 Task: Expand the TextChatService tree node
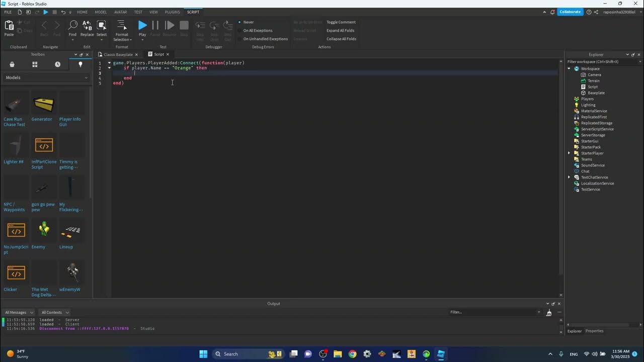pyautogui.click(x=570, y=177)
